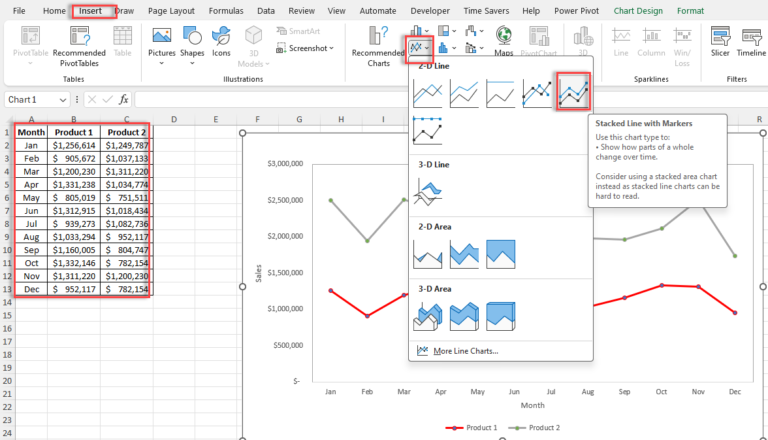Click the Product 1 red legend entry
Viewport: 768px width, 440px height.
(x=471, y=427)
